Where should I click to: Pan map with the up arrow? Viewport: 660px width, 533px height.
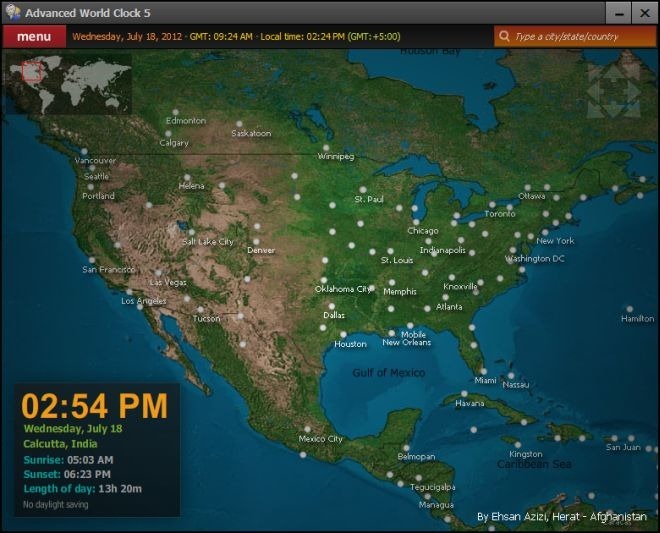click(614, 71)
